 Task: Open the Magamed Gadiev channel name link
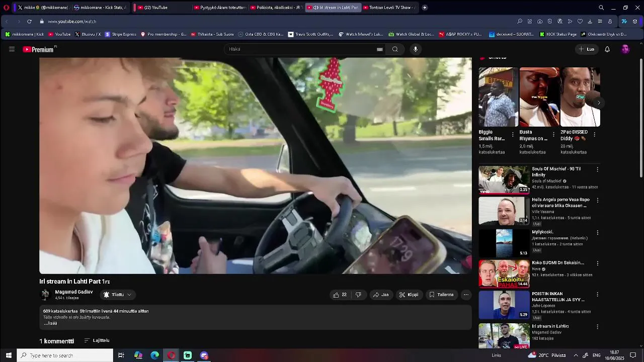pos(74,292)
